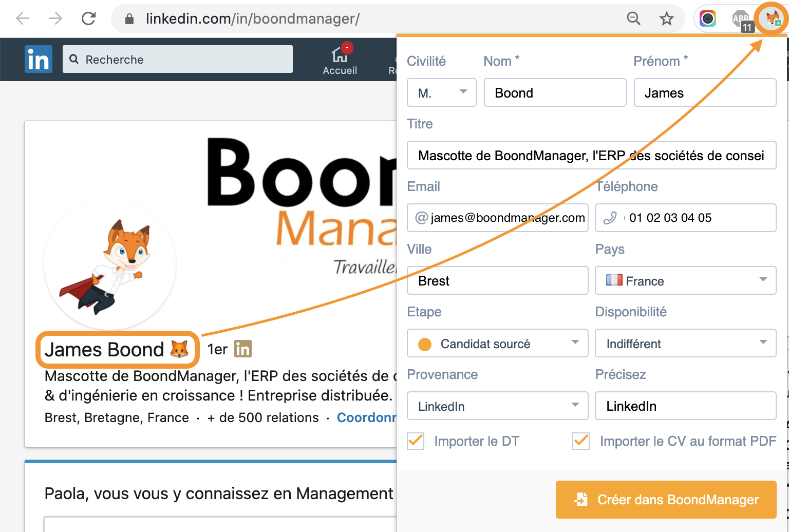Uncheck Importer le CV au format PDF
The image size is (789, 532).
click(581, 441)
